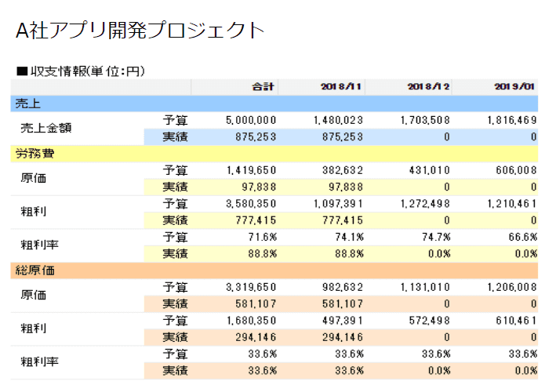Image resolution: width=556 pixels, height=392 pixels.
Task: Click the 3,319,650 total cost budget cell
Action: click(x=250, y=286)
